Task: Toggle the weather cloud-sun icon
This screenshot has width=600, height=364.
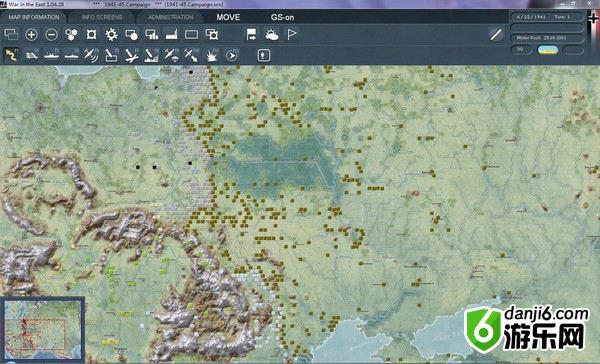Action: (x=272, y=35)
